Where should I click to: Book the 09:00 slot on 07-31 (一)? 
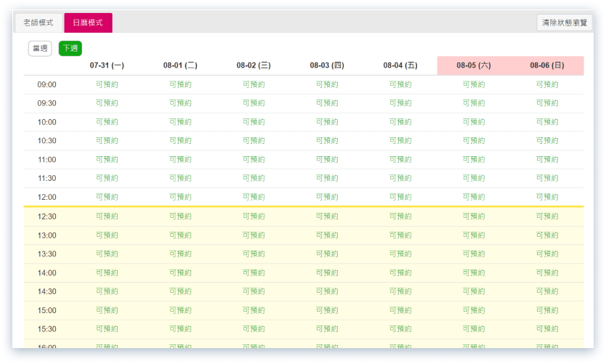(107, 84)
